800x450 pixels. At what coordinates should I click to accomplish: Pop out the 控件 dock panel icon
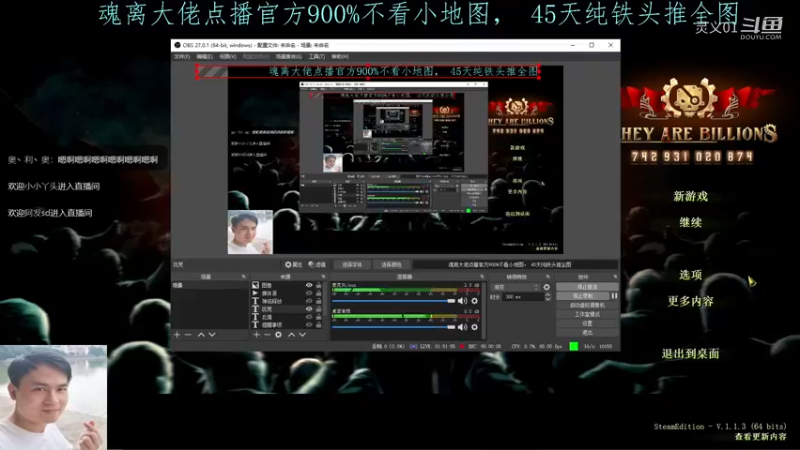point(615,277)
